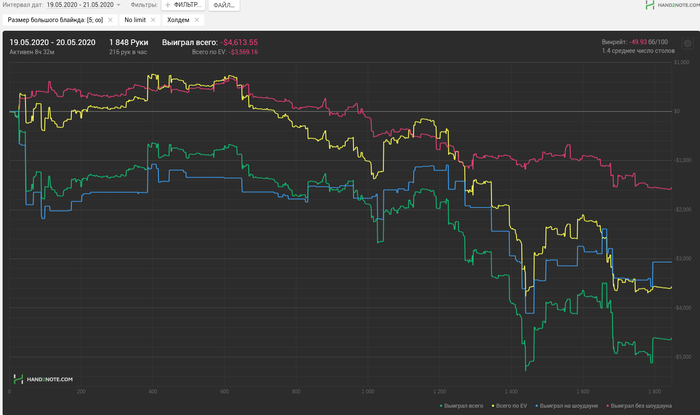This screenshot has width=700, height=415.
Task: Toggle Выиграл на шоудауне blue series
Action: point(566,406)
